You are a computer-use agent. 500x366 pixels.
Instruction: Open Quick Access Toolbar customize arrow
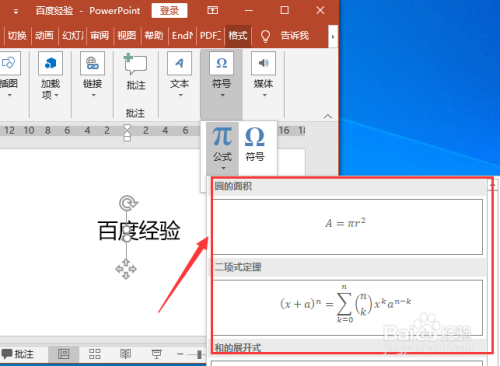click(x=15, y=12)
